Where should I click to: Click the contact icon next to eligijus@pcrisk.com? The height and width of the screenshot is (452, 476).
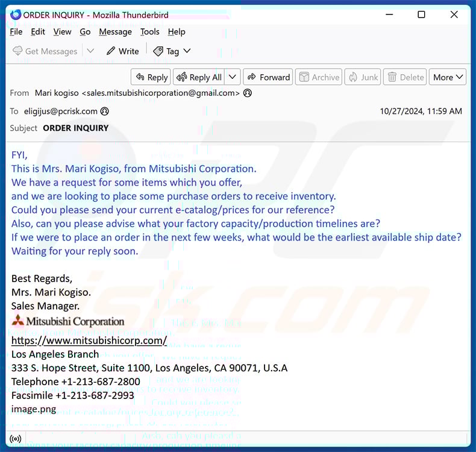pos(104,111)
